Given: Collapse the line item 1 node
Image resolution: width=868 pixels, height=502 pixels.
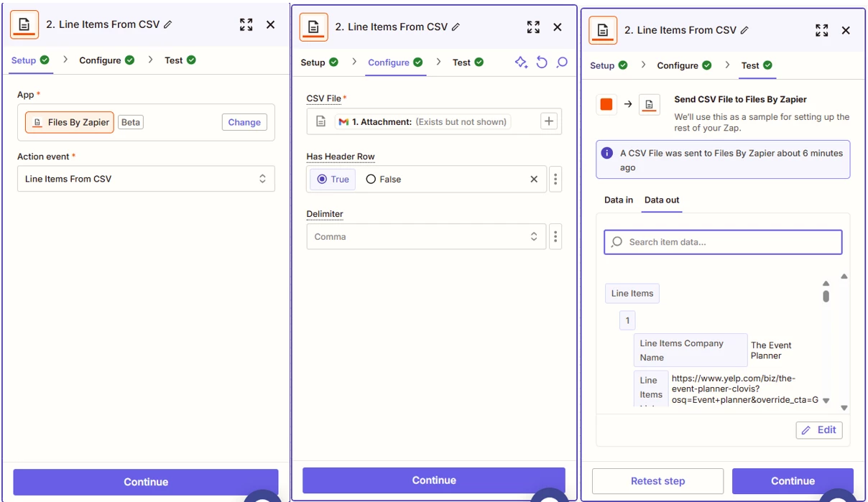Looking at the screenshot, I should coord(627,320).
